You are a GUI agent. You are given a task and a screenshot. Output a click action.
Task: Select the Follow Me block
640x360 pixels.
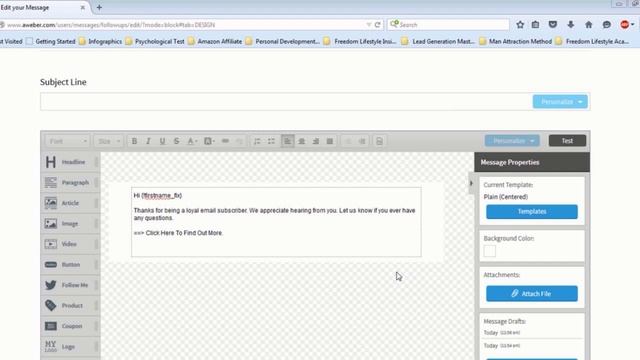pos(70,285)
